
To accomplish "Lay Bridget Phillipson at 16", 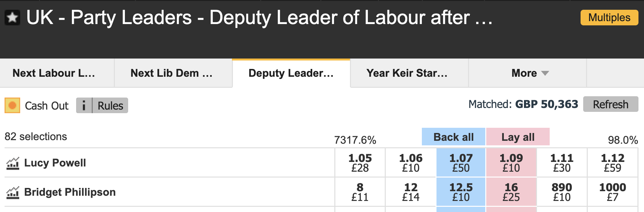I will click(511, 192).
